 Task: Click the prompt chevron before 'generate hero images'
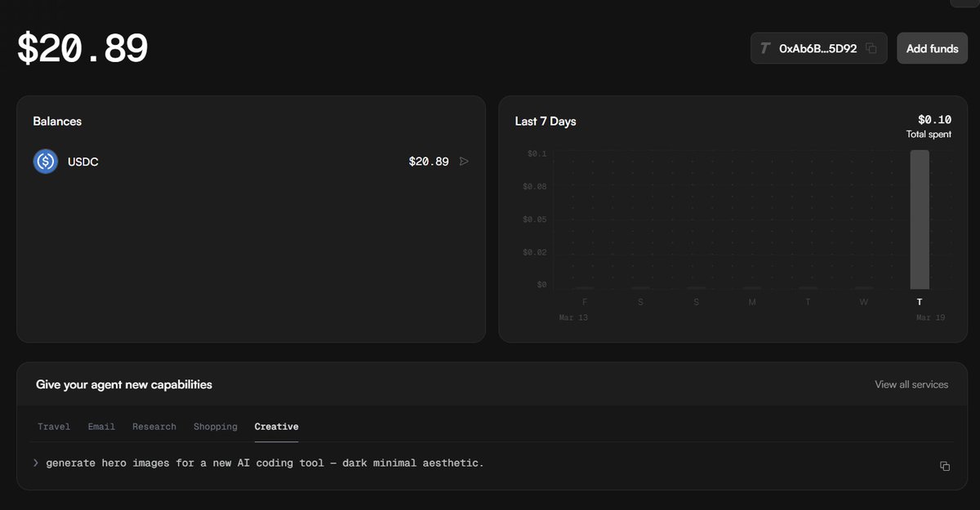click(36, 463)
